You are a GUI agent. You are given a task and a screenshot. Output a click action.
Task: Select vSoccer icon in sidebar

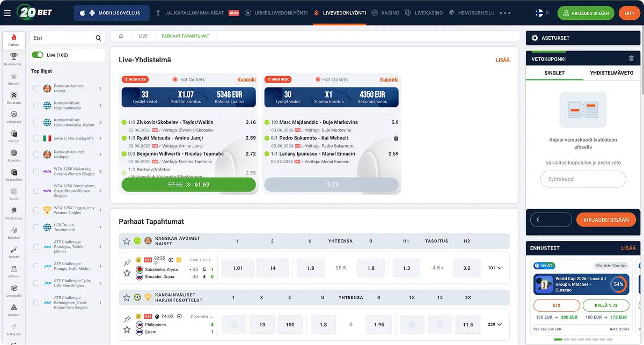pos(14,137)
